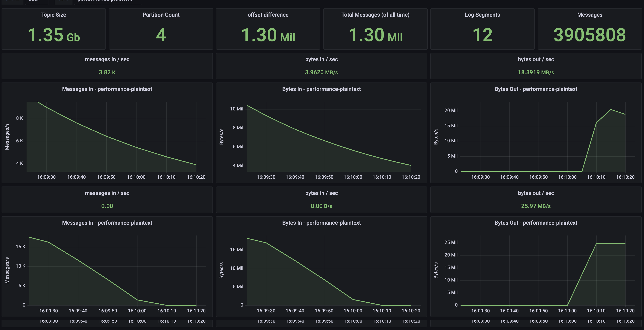Click the 6 K axis label
Screen dimensions: 644x330
[x=20, y=141]
